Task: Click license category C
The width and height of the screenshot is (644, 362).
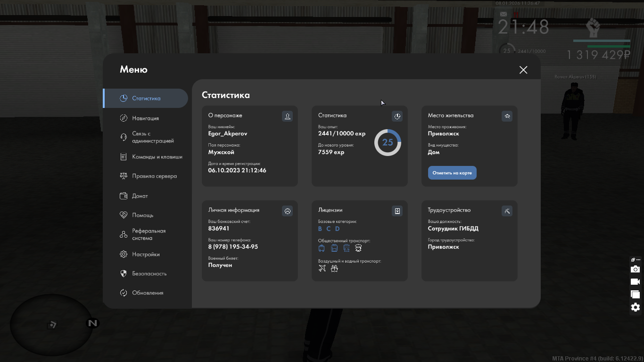Action: click(329, 229)
